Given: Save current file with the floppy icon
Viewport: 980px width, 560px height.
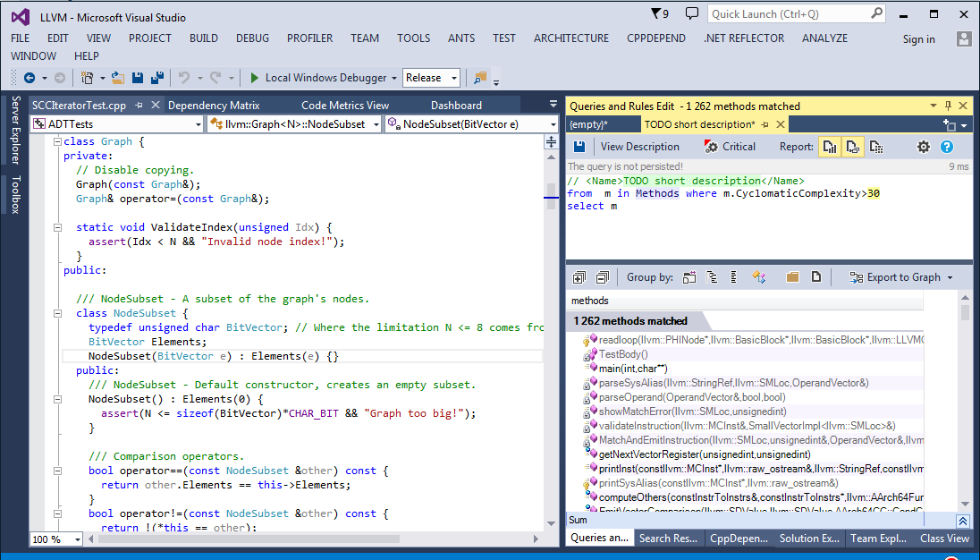Looking at the screenshot, I should [x=138, y=78].
